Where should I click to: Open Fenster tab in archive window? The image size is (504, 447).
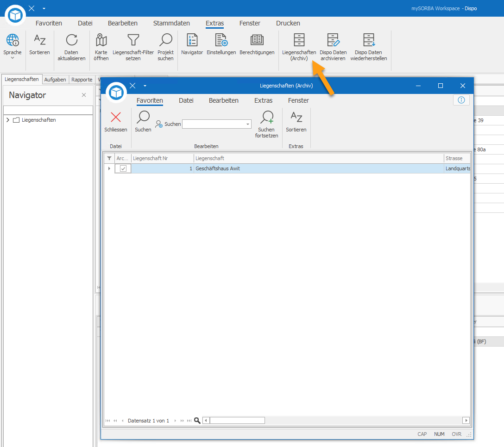coord(298,100)
